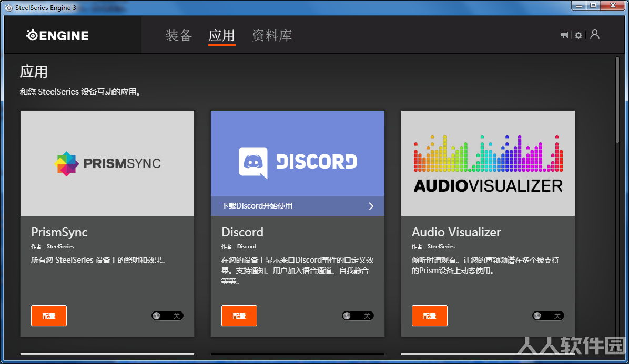Open settings via the gear icon
The image size is (629, 364).
coord(579,35)
